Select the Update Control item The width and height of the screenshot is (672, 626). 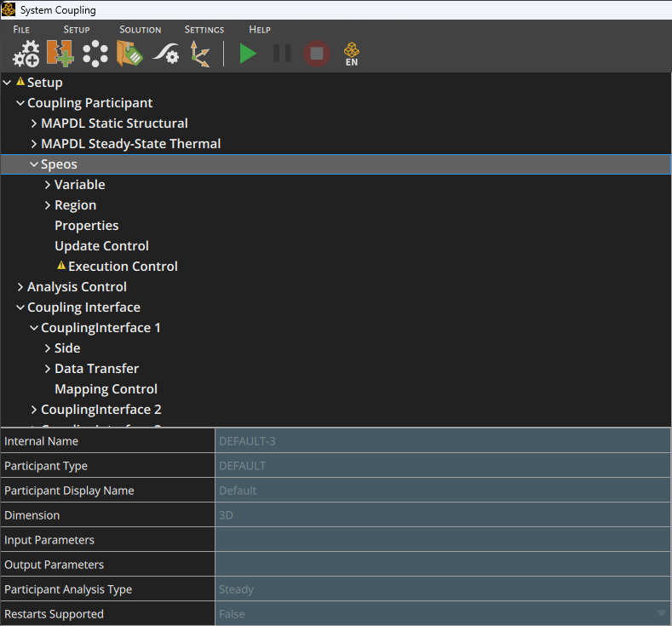[x=101, y=246]
